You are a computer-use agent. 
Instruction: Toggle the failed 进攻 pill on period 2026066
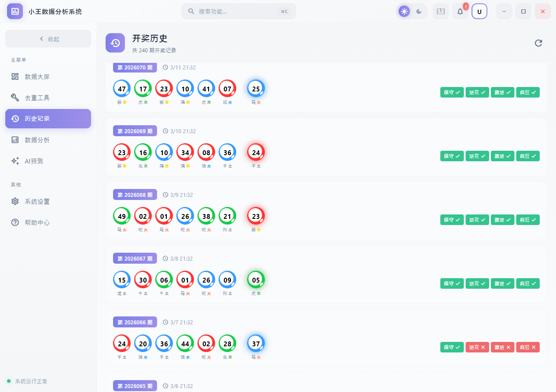[477, 347]
